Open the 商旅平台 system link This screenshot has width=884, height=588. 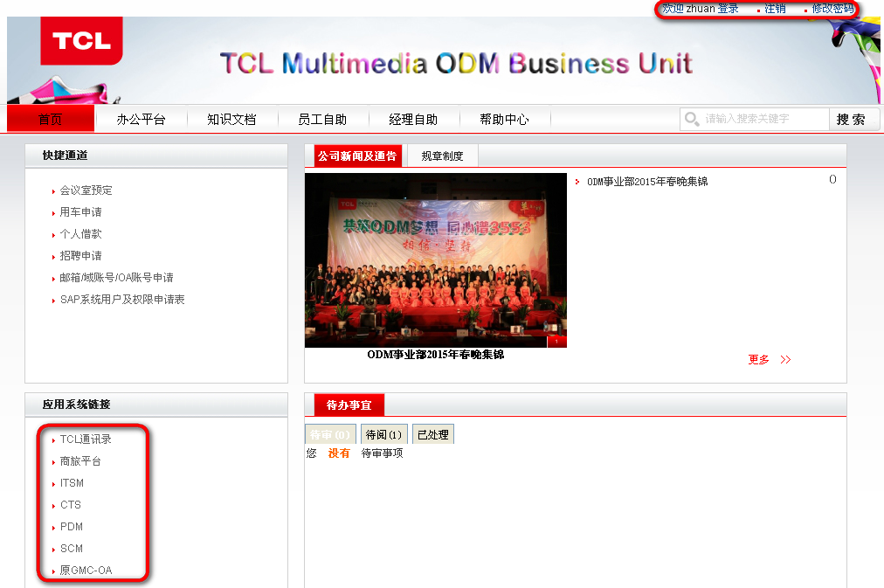pyautogui.click(x=80, y=461)
